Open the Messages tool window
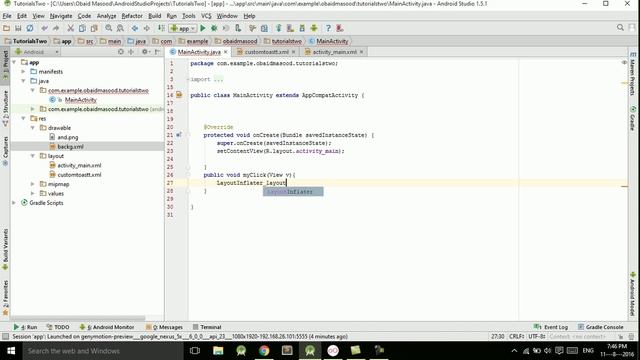640x360 pixels. (164, 327)
